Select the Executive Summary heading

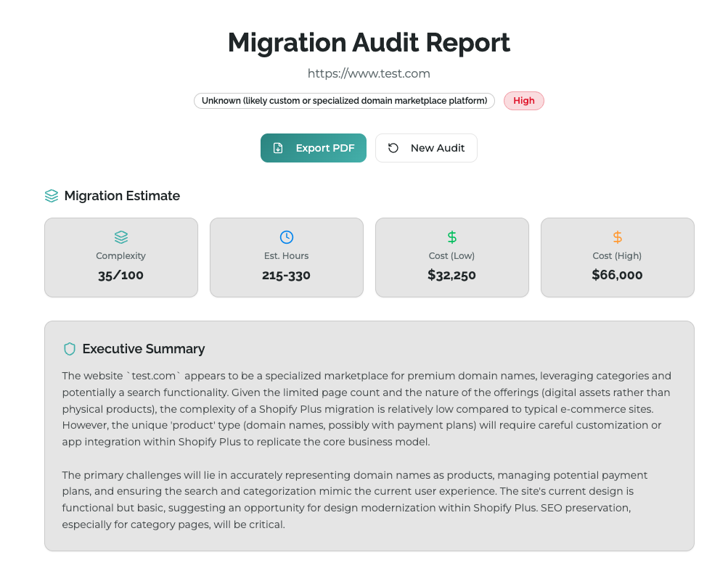pyautogui.click(x=143, y=348)
